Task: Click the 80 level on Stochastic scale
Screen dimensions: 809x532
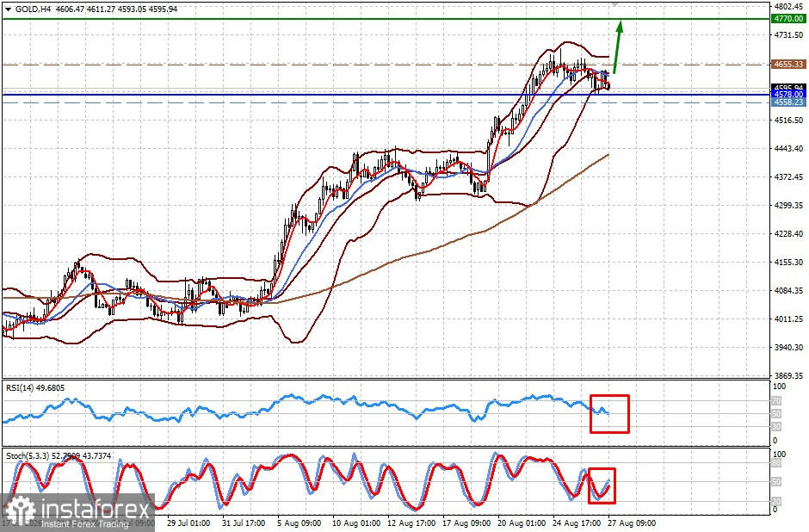Action: [x=777, y=463]
